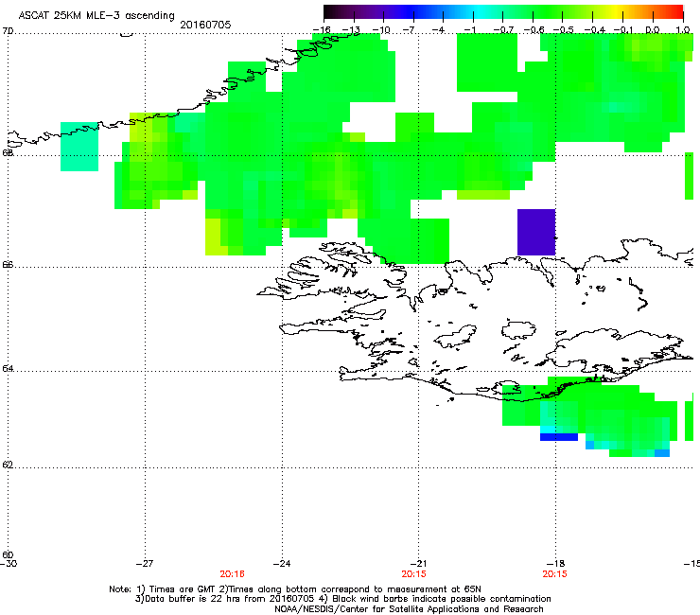Click the dark blue data cell south of Iceland
The image size is (700, 615).
(559, 437)
